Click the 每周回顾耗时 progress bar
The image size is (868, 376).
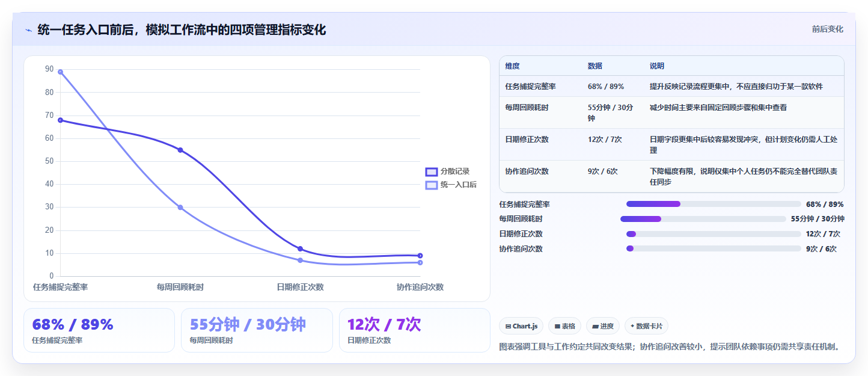703,219
